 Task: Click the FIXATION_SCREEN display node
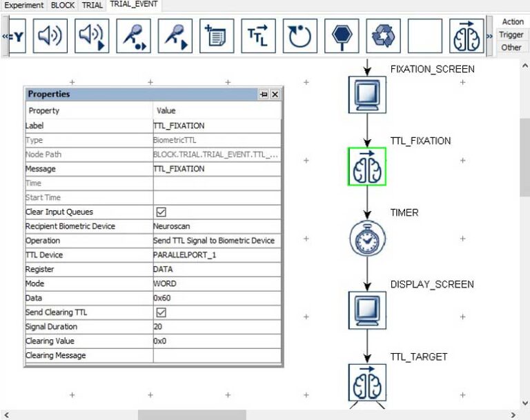tap(367, 94)
